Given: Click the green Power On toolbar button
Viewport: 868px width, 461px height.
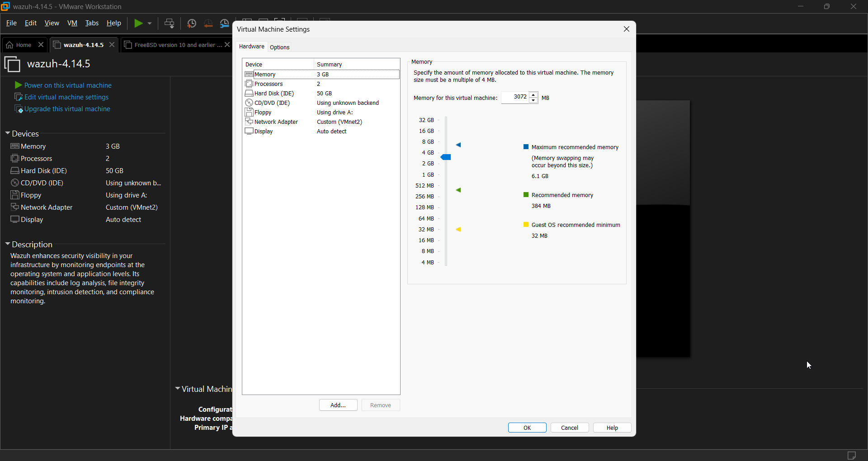Looking at the screenshot, I should (138, 24).
